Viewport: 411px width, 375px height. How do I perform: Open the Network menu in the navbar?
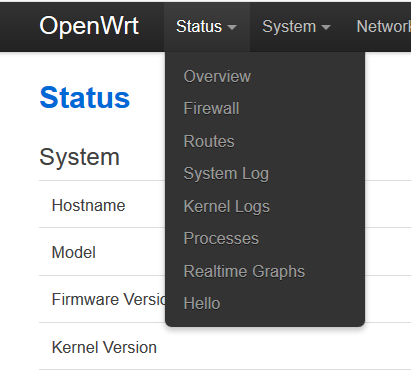coord(383,27)
